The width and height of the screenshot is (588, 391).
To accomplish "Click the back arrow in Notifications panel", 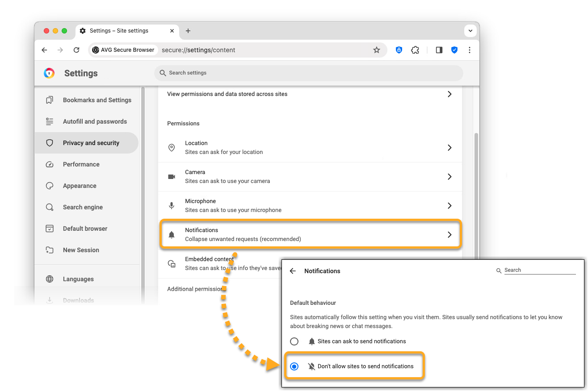I will coord(293,271).
